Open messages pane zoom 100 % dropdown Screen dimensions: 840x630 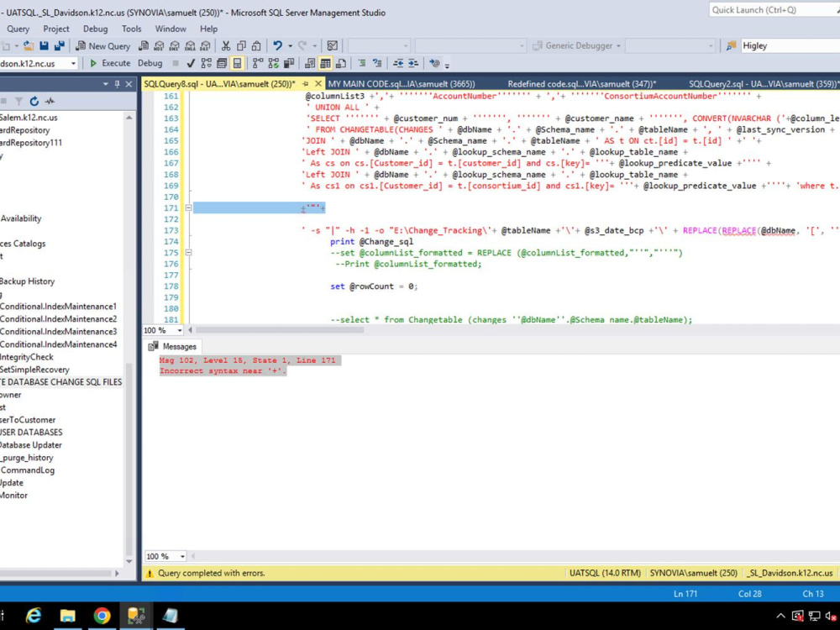[x=182, y=557]
